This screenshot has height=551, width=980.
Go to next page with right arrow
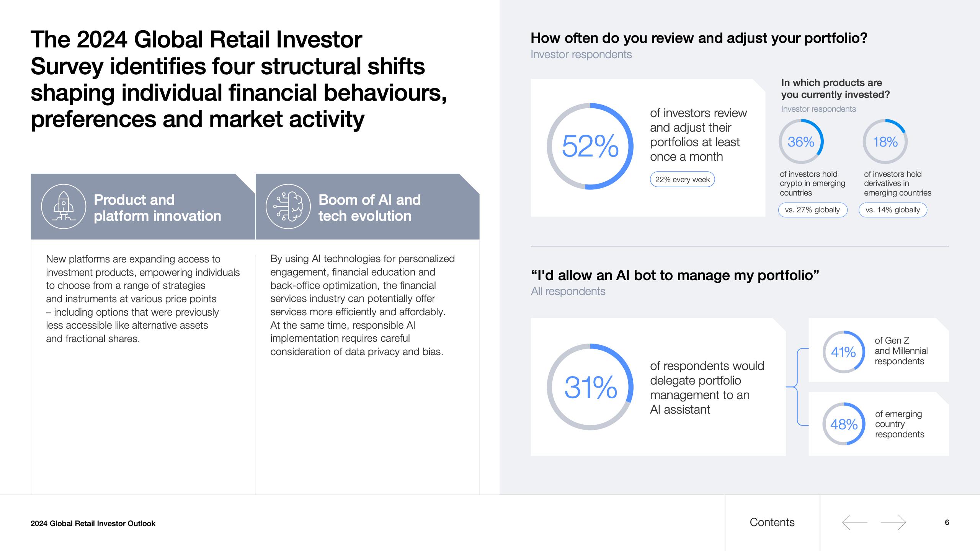pyautogui.click(x=893, y=522)
